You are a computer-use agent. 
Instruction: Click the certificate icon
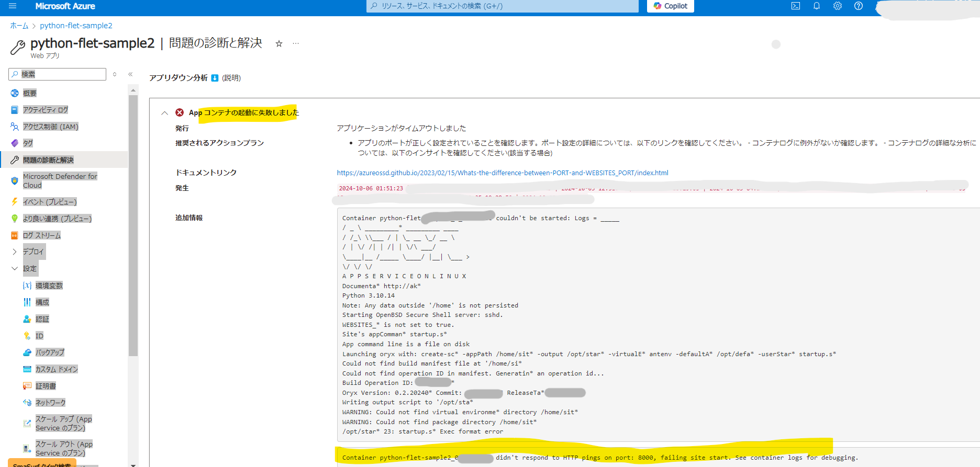pos(27,386)
